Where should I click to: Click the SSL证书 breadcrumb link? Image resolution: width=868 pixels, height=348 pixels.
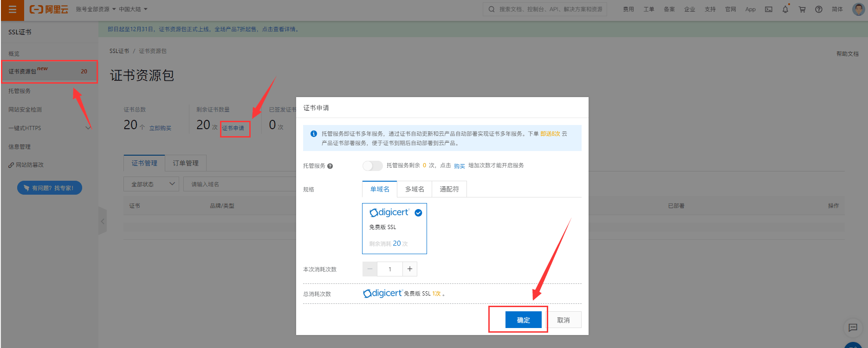119,51
